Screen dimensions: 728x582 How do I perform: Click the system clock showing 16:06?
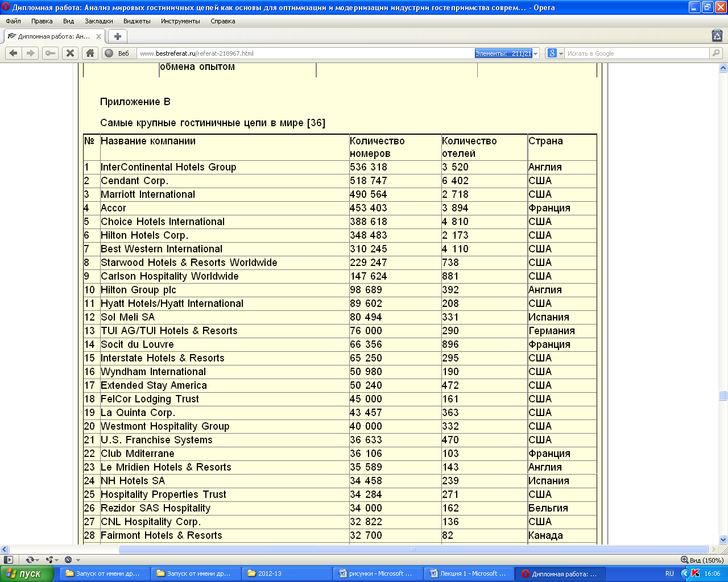point(712,573)
